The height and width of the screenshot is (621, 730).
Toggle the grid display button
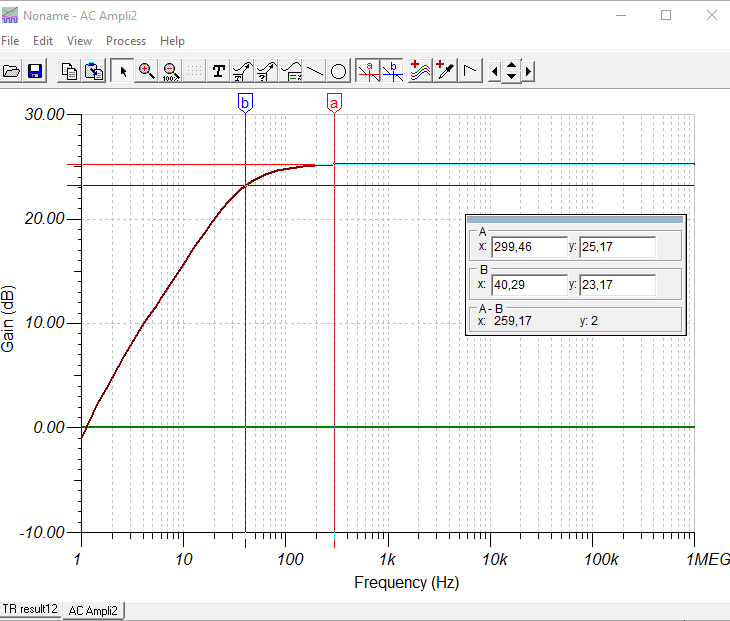[x=194, y=71]
